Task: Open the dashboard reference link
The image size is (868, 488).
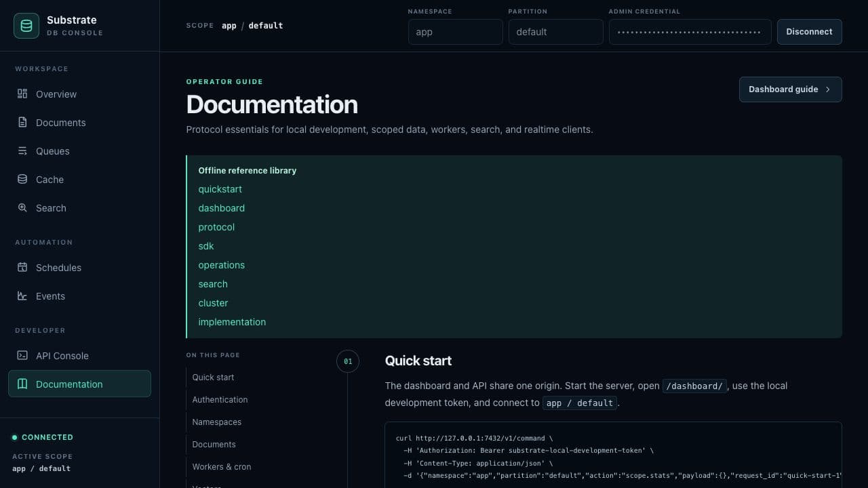Action: (x=222, y=208)
